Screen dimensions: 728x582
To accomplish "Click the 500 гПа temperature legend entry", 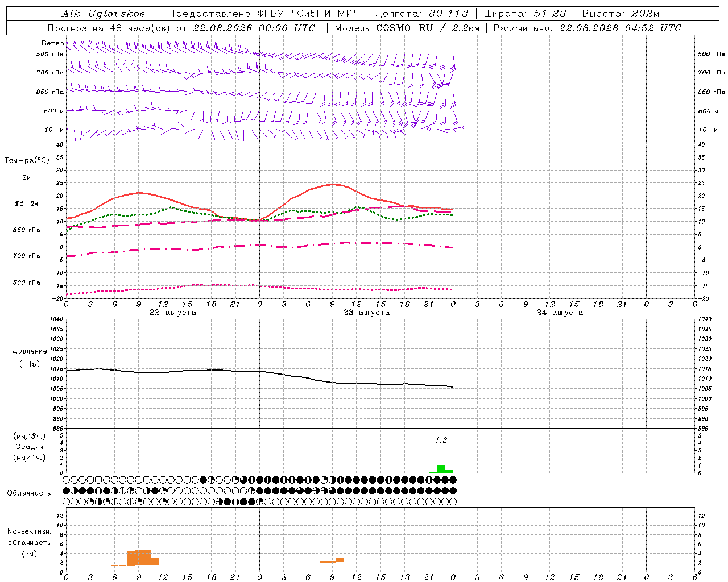I will click(26, 285).
